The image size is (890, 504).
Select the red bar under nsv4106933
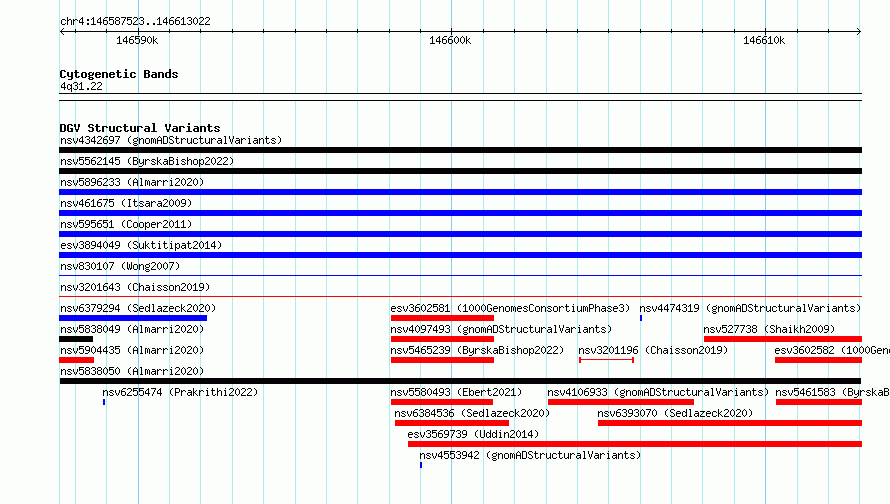[x=620, y=402]
